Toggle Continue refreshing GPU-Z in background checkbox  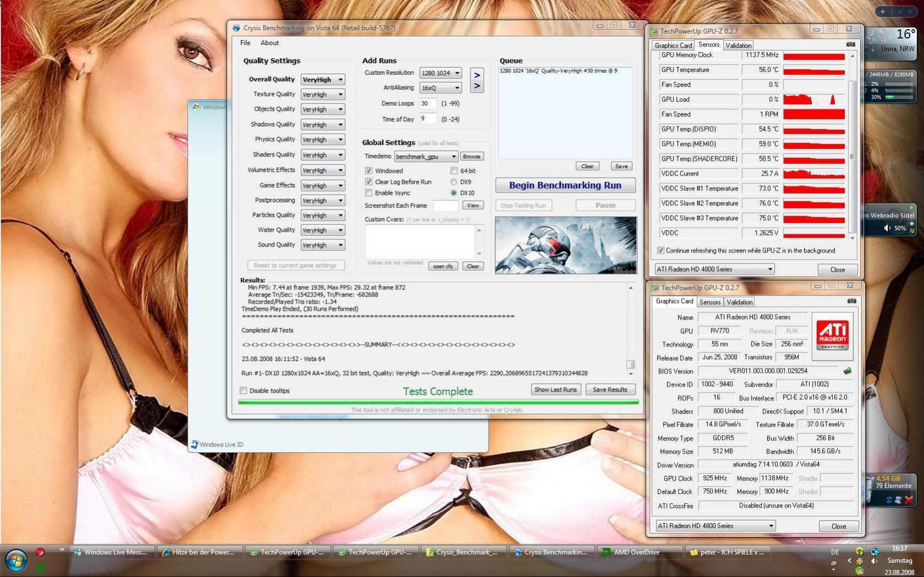(x=660, y=251)
